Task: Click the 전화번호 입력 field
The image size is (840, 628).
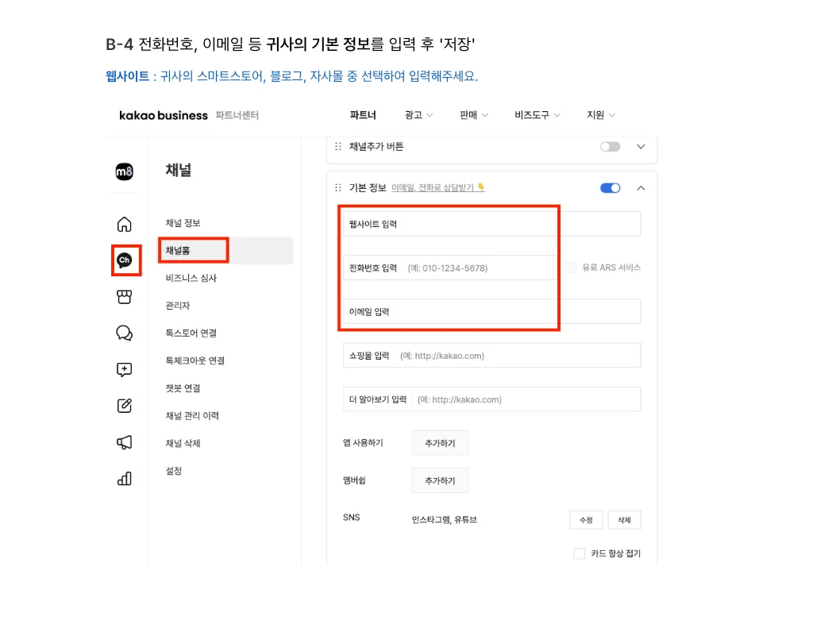Action: 476,268
